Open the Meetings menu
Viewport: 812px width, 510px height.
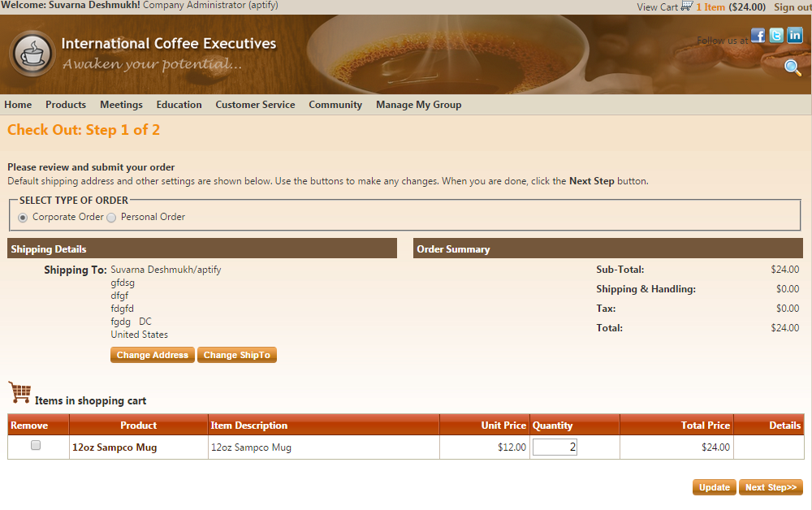click(121, 105)
